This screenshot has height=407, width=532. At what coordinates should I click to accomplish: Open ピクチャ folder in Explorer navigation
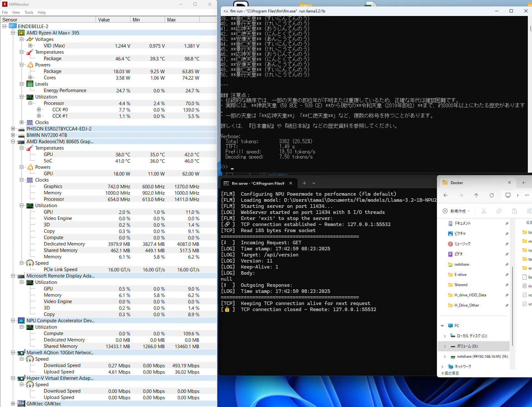point(460,234)
